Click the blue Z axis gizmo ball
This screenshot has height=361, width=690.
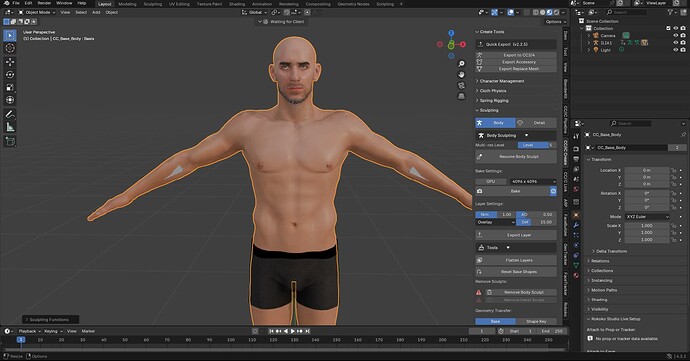pyautogui.click(x=451, y=33)
